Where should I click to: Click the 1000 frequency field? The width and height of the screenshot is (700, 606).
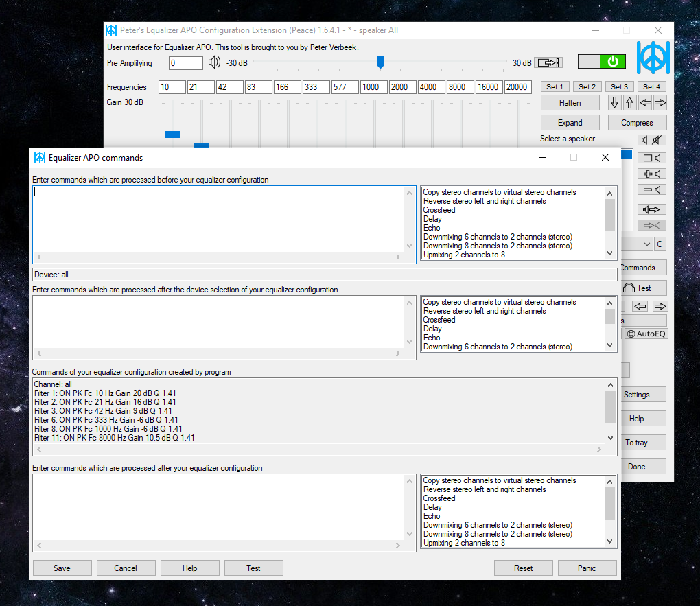pyautogui.click(x=373, y=87)
